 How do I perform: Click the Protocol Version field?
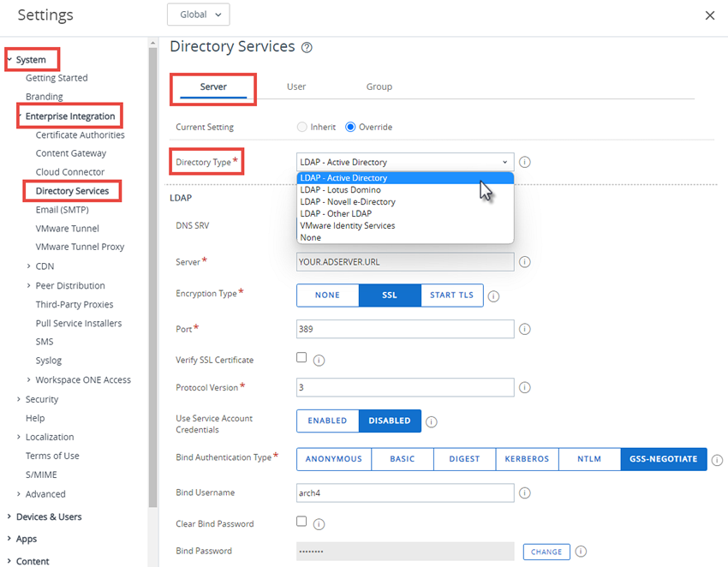point(405,387)
